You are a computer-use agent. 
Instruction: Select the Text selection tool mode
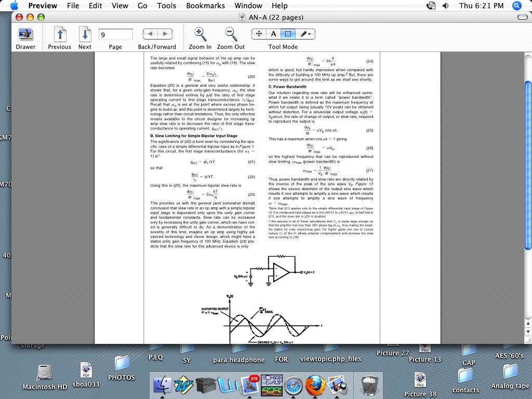coord(273,34)
